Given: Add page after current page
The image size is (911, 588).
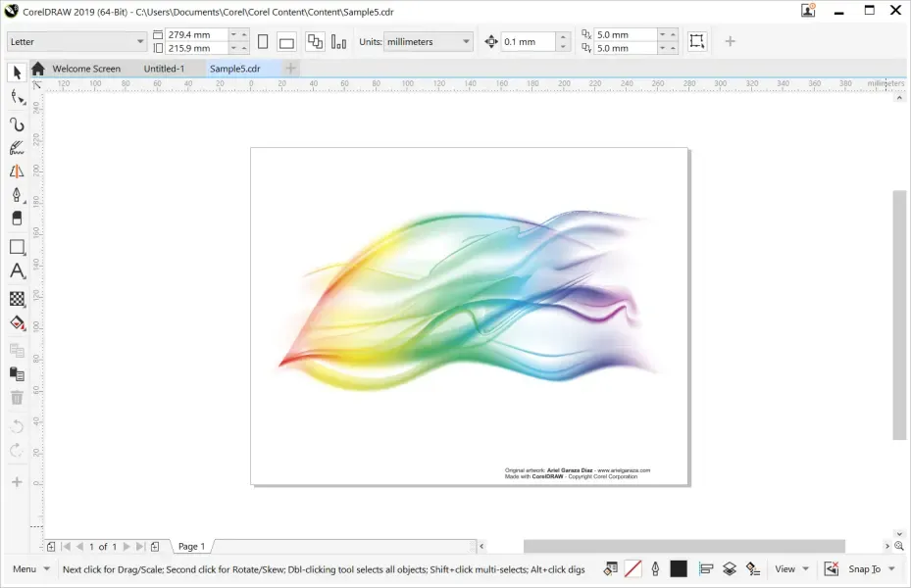Looking at the screenshot, I should click(155, 546).
